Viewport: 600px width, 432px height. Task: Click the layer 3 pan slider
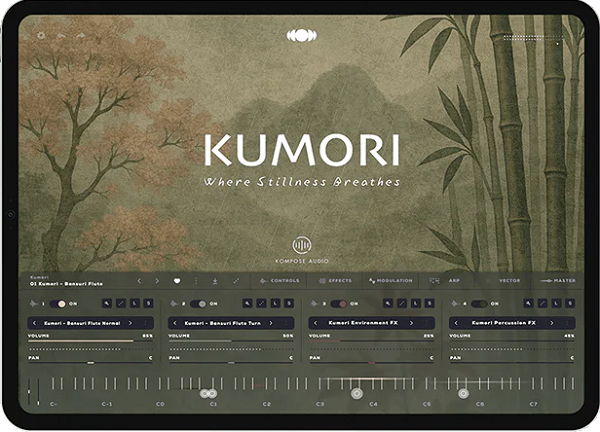point(371,362)
